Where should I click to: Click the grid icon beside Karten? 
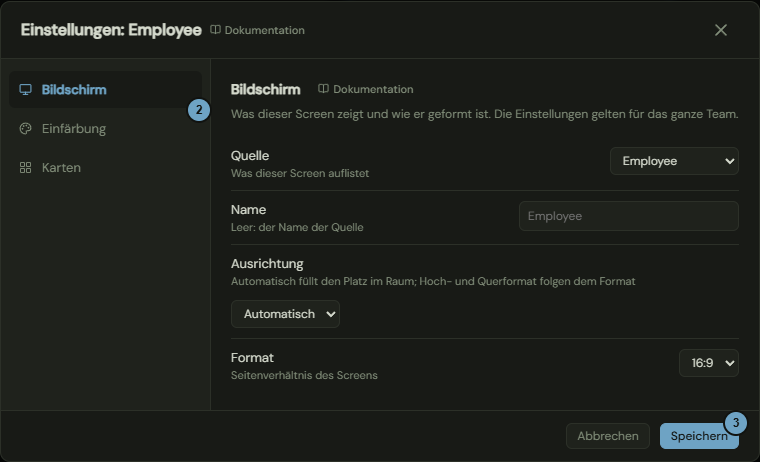[x=25, y=167]
